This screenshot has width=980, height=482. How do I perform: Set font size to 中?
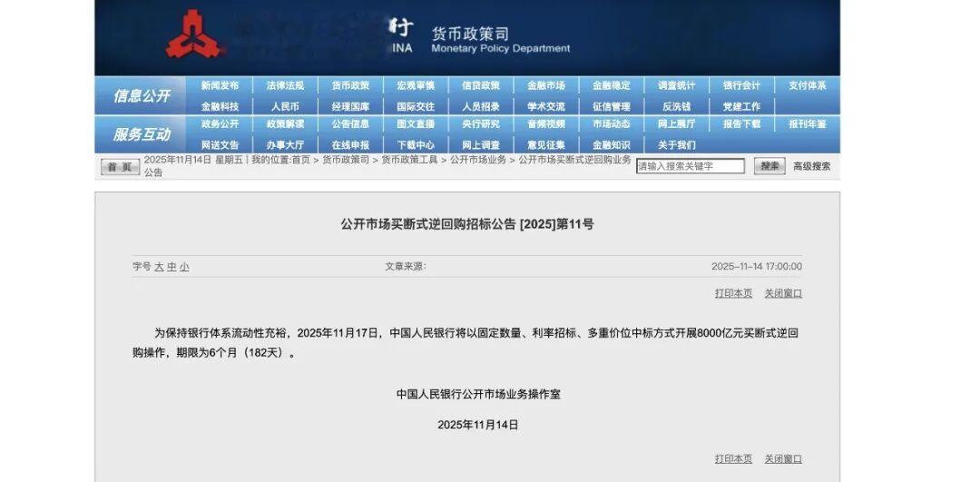(x=171, y=267)
